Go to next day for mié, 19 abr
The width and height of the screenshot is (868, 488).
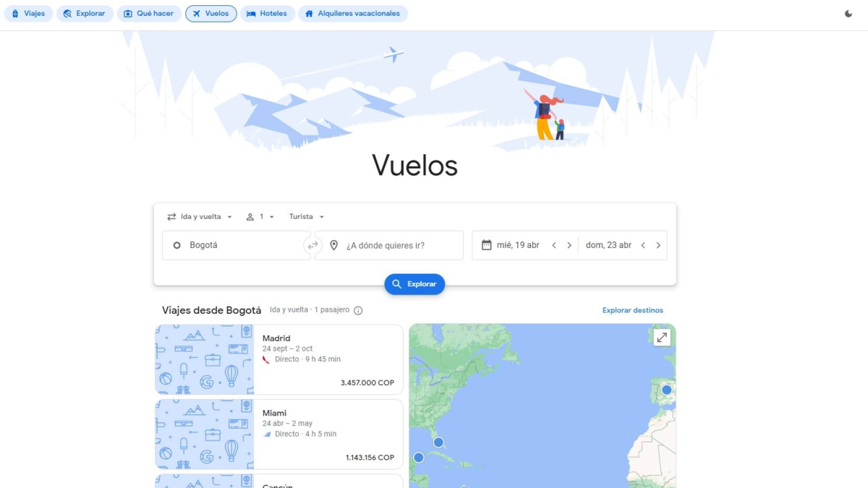click(x=569, y=246)
